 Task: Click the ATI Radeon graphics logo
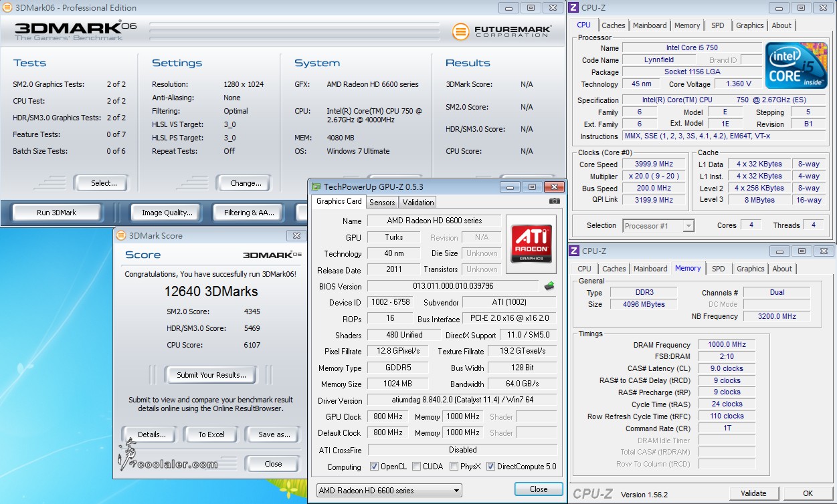pyautogui.click(x=531, y=243)
